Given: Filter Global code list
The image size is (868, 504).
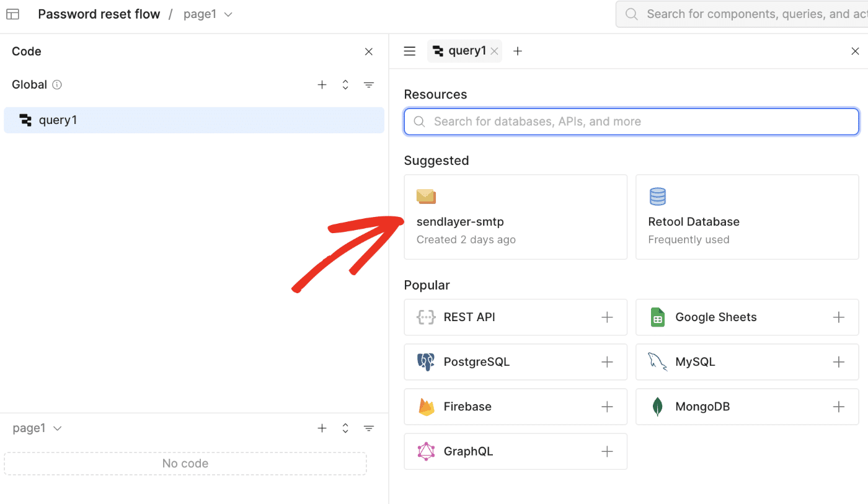Looking at the screenshot, I should click(369, 85).
